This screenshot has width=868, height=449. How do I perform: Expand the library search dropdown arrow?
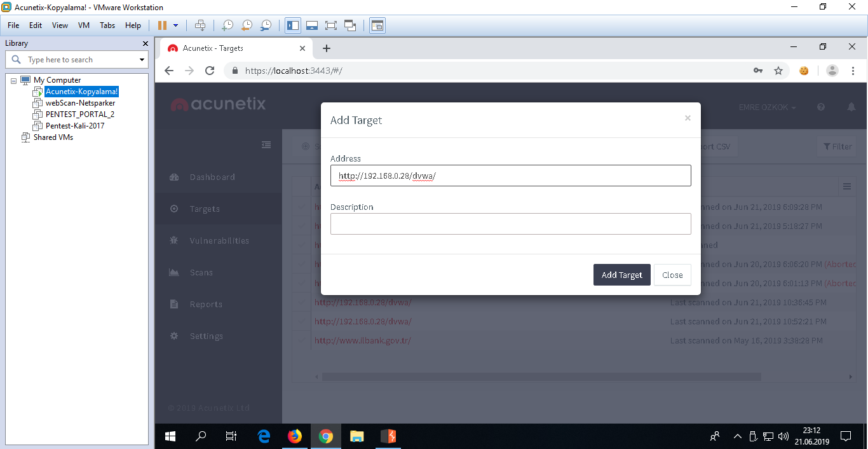(x=142, y=60)
